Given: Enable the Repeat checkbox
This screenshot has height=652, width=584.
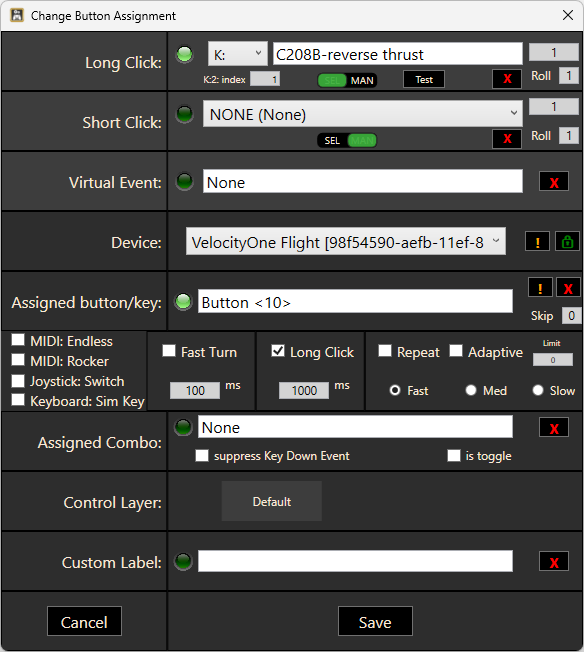Looking at the screenshot, I should tap(385, 350).
